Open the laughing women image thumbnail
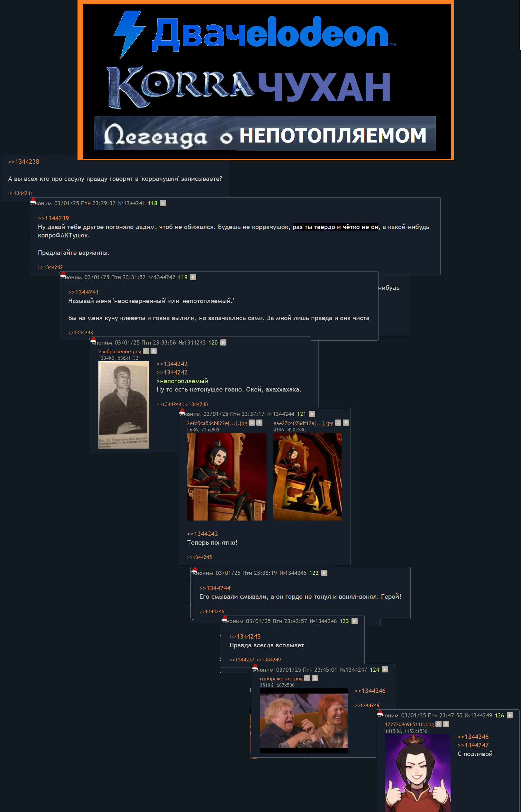Viewport: 521px width, 812px height. point(304,721)
